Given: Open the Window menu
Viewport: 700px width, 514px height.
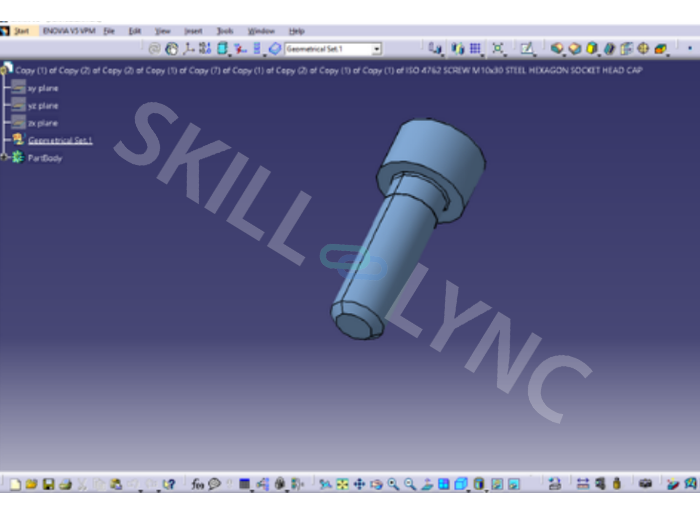Looking at the screenshot, I should pyautogui.click(x=261, y=31).
